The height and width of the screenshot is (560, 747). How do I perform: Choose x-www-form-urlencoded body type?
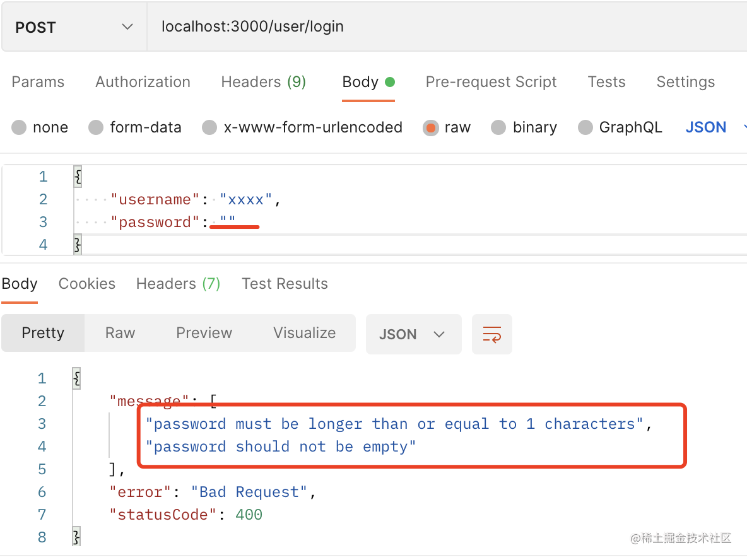pyautogui.click(x=209, y=127)
